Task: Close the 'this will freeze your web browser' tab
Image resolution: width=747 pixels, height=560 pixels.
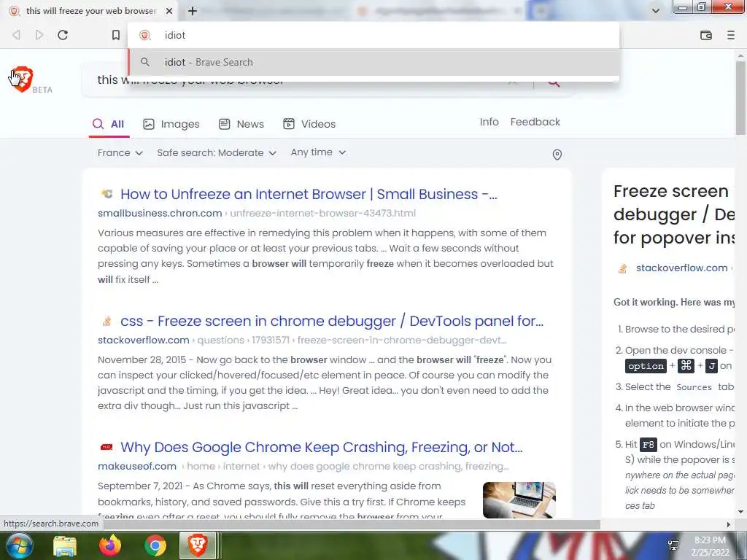Action: (169, 11)
